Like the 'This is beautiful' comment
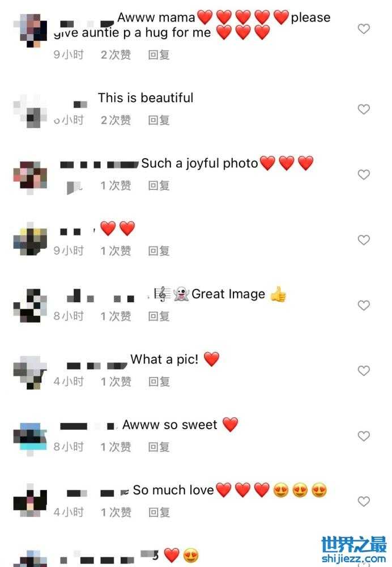The image size is (392, 567). (x=364, y=109)
